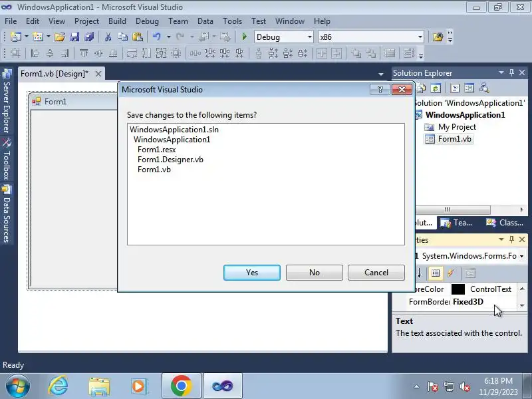This screenshot has height=399, width=532.
Task: Click Solution Explorer horizontal scrollbar thumb
Action: pyautogui.click(x=448, y=209)
